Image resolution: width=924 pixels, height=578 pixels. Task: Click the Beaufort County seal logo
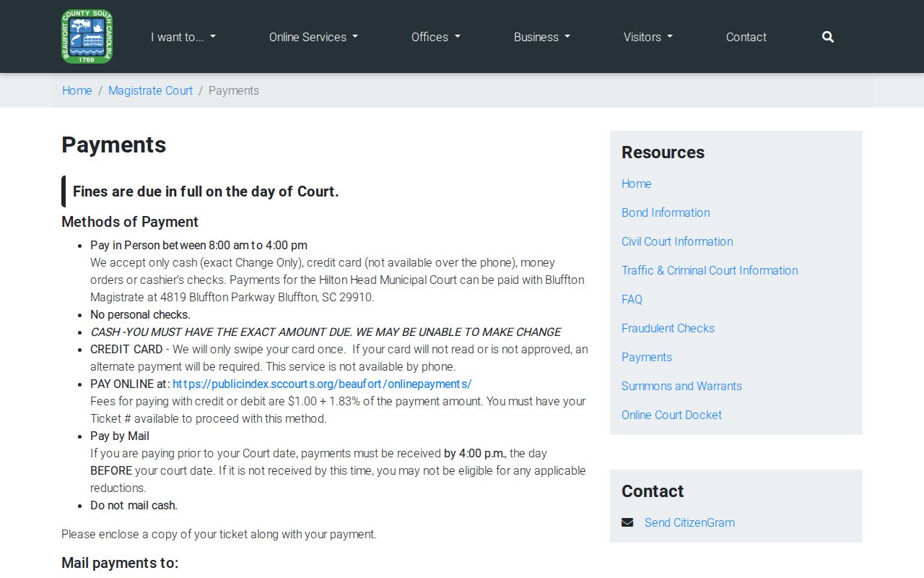(x=87, y=37)
